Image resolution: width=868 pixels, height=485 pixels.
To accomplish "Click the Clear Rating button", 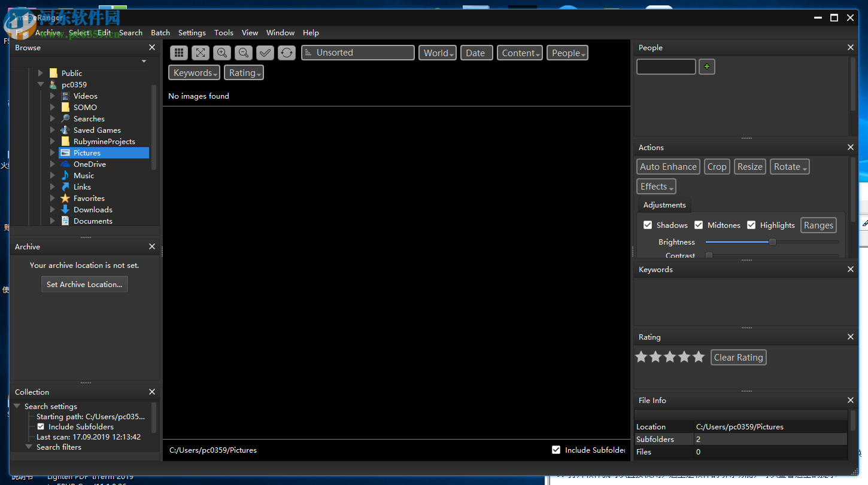I will tap(738, 357).
